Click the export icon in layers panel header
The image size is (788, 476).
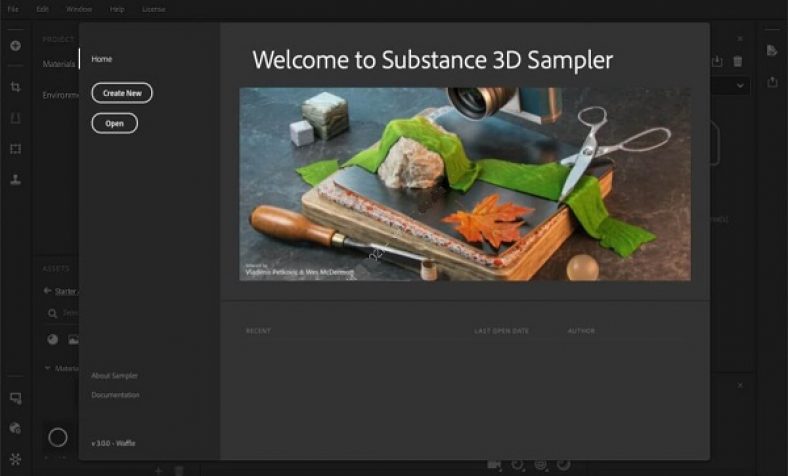click(717, 61)
